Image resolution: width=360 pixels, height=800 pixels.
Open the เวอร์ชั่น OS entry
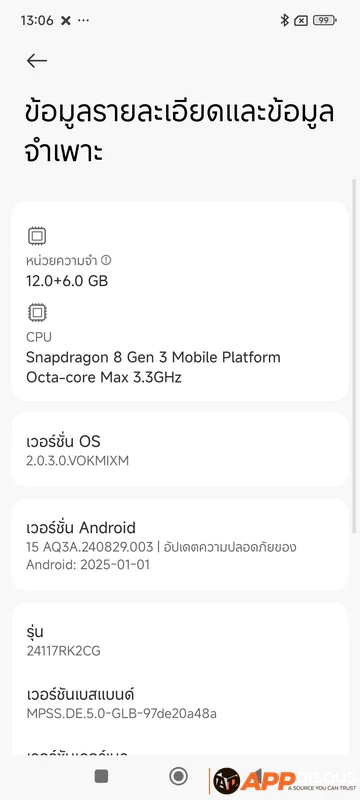[179, 449]
